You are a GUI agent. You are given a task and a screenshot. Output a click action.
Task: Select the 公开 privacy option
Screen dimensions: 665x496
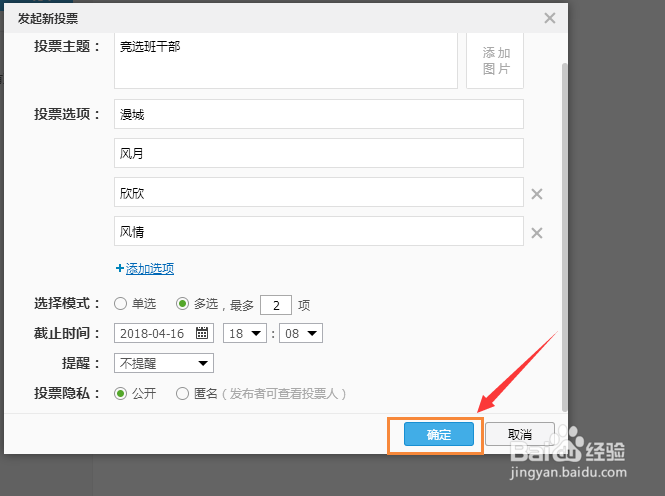pyautogui.click(x=120, y=393)
